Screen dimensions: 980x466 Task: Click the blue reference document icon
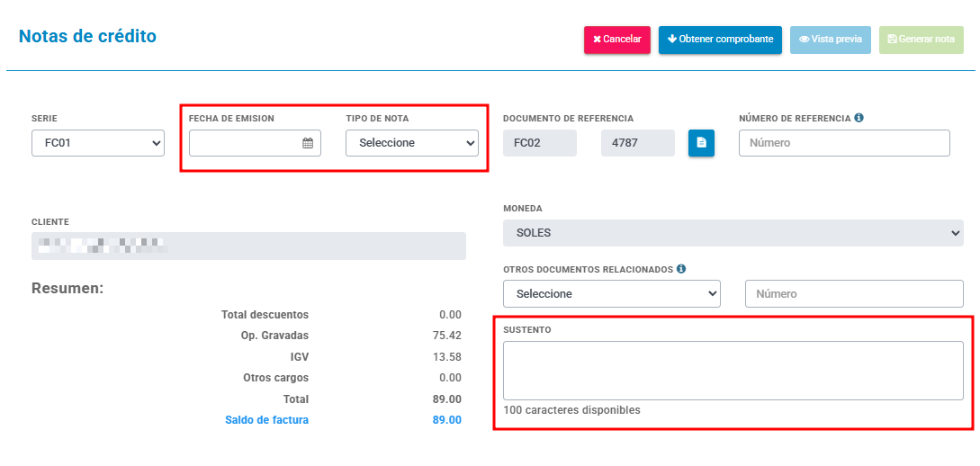pos(701,143)
